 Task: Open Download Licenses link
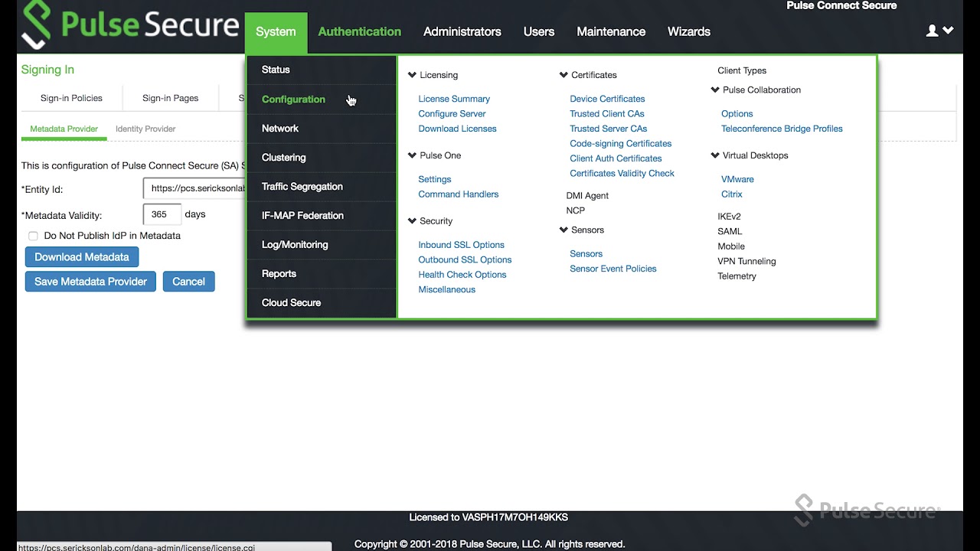coord(457,129)
